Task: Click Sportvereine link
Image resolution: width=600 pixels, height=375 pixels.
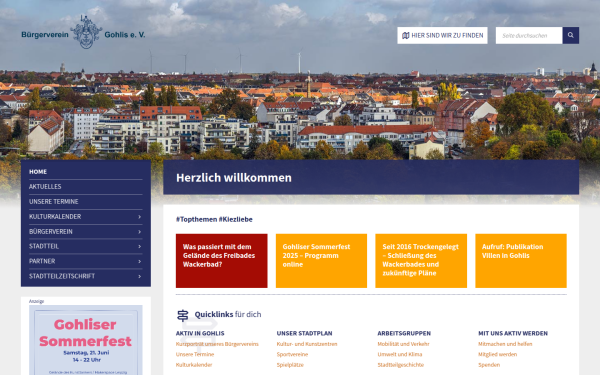Action: point(292,354)
